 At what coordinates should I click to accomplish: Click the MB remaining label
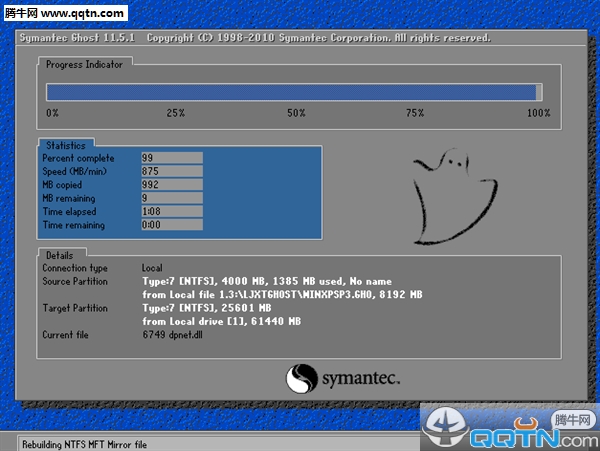(69, 198)
